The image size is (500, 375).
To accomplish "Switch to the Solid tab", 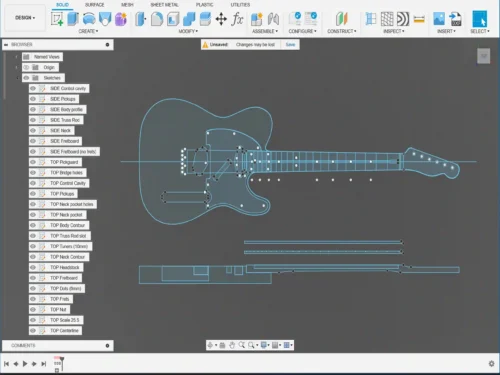I will [x=62, y=5].
